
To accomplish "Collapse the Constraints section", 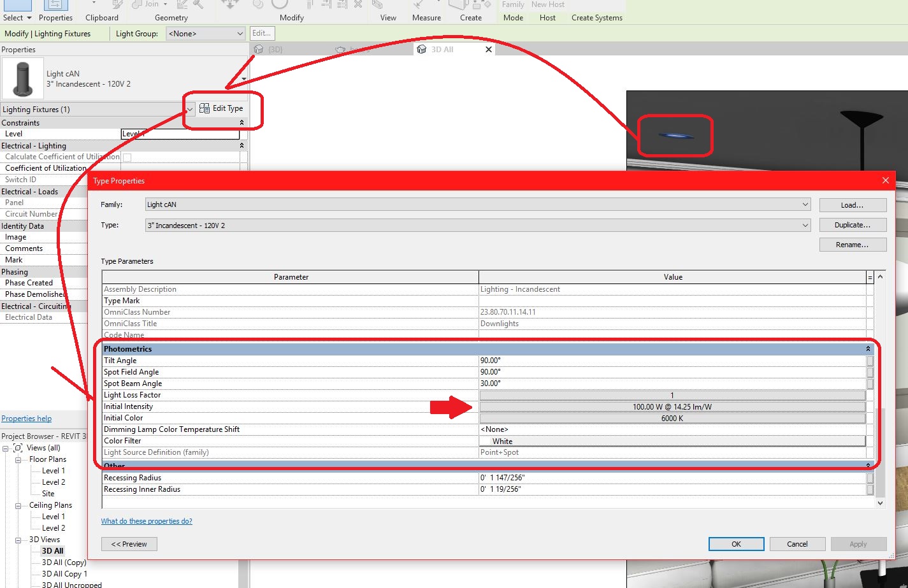I will click(241, 123).
